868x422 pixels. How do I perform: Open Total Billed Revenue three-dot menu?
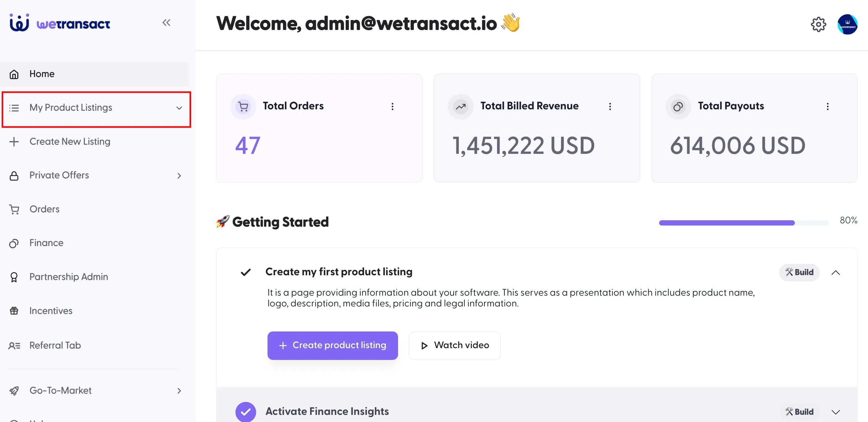pyautogui.click(x=610, y=107)
